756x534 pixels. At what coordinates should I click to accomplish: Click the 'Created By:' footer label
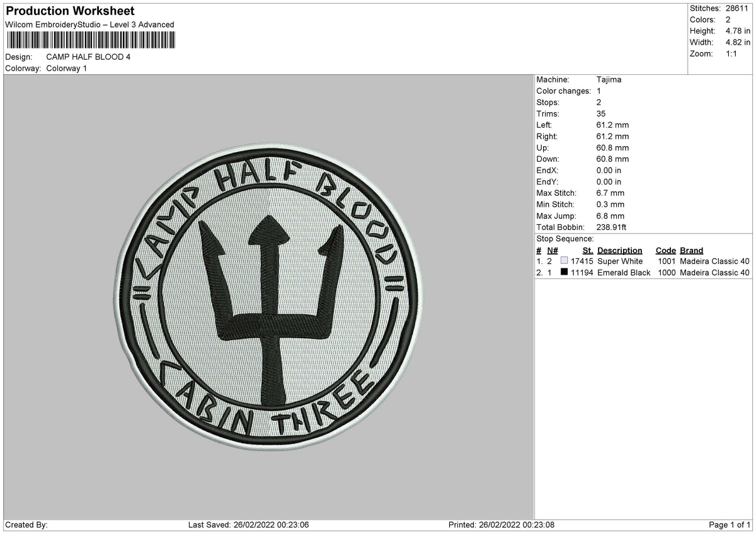[26, 525]
